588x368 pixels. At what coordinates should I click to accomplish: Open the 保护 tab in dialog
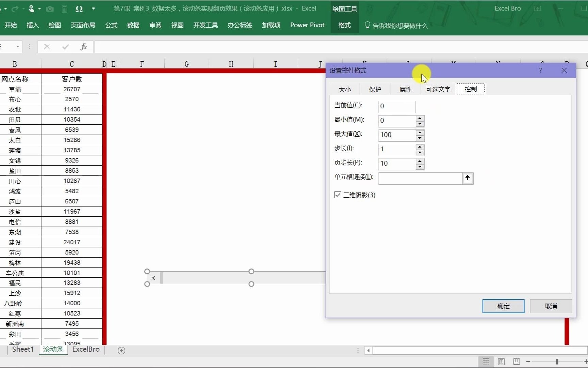375,89
